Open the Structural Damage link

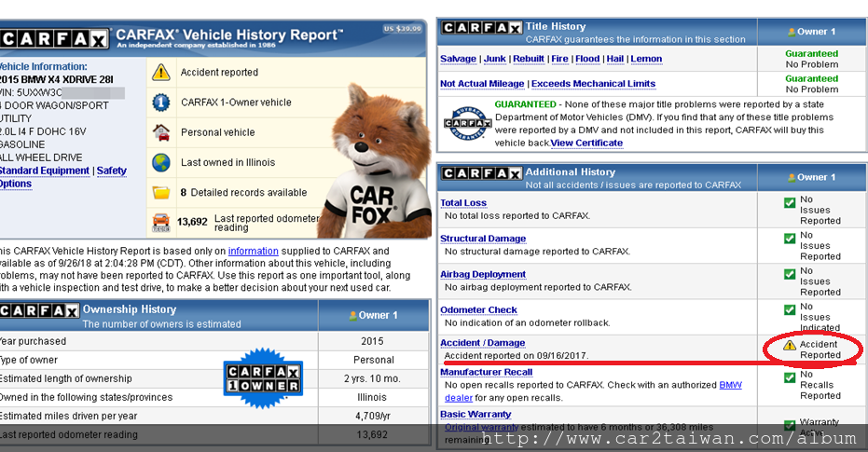click(x=483, y=239)
